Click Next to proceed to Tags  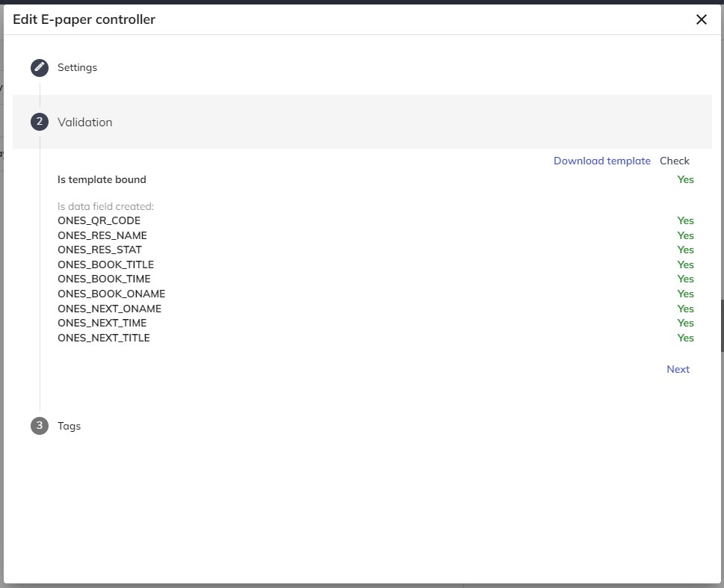[x=678, y=369]
